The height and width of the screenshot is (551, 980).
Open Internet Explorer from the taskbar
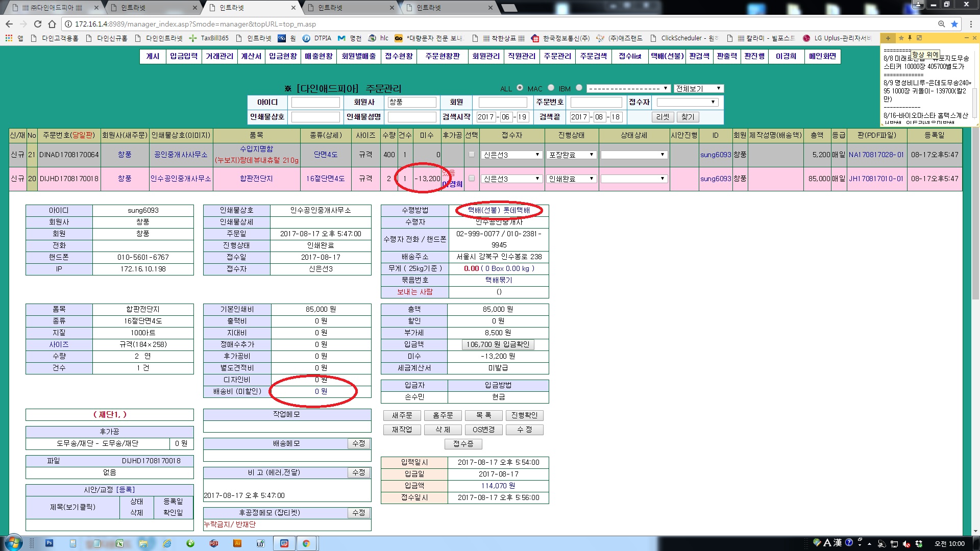pos(167,543)
